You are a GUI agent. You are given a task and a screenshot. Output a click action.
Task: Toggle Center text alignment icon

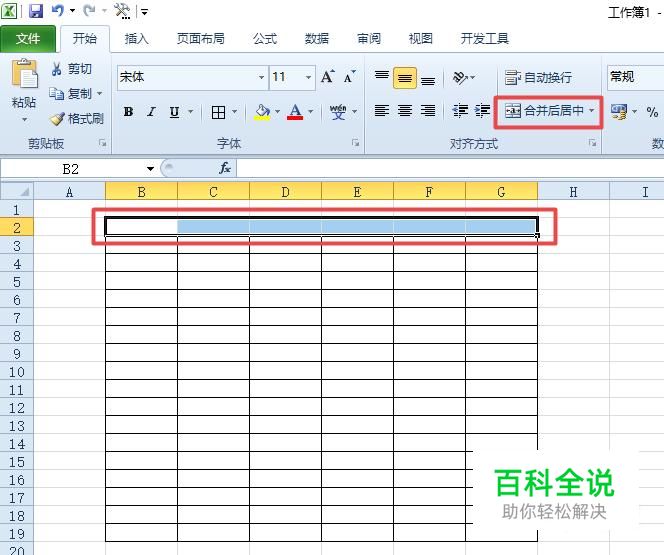point(405,111)
